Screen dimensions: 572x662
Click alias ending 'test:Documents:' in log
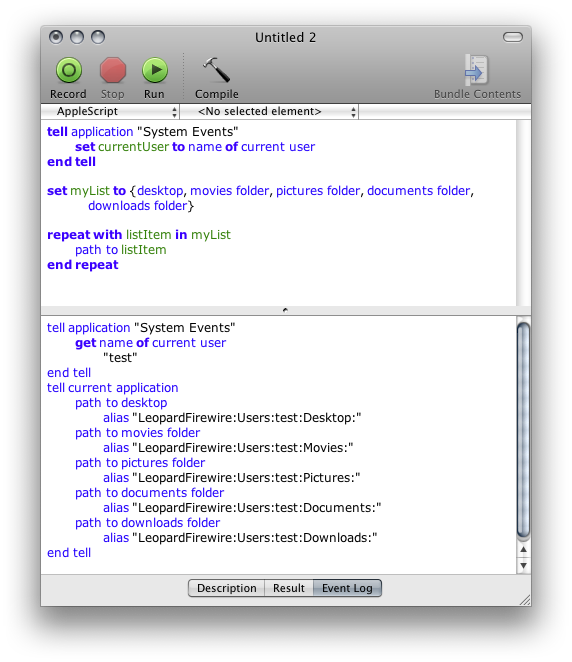coord(242,508)
